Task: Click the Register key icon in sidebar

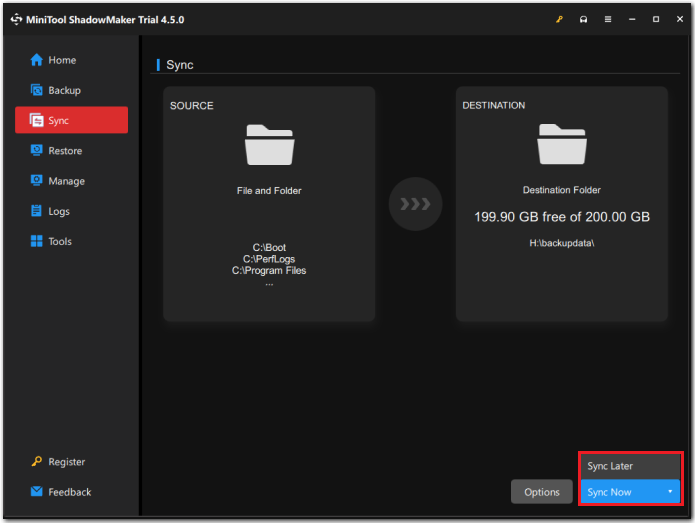Action: coord(36,461)
